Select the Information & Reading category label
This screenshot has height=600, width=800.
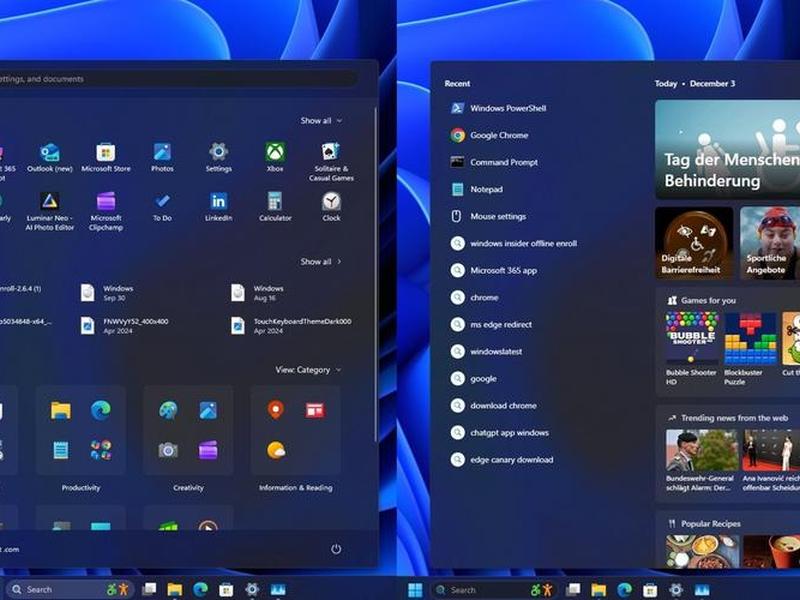295,488
